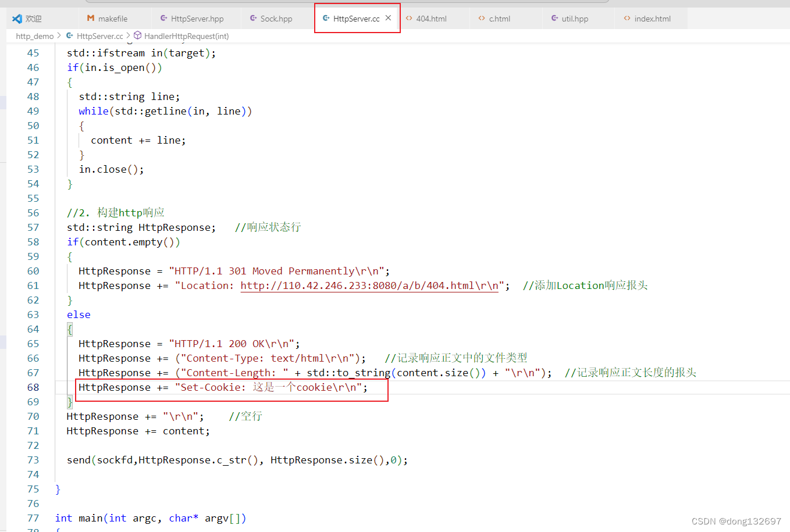Click the while getline statement

(166, 111)
